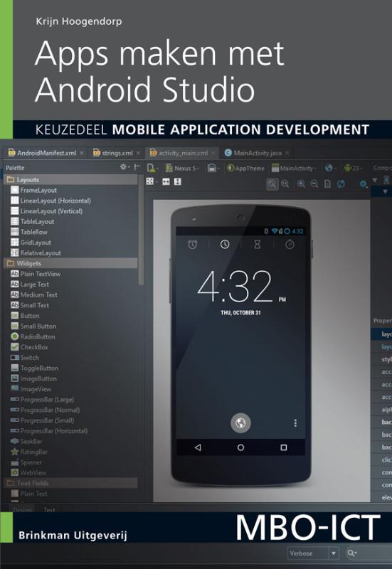Image resolution: width=392 pixels, height=569 pixels.
Task: Tap the hourglass timer icon in phone preview
Action: coord(257,244)
